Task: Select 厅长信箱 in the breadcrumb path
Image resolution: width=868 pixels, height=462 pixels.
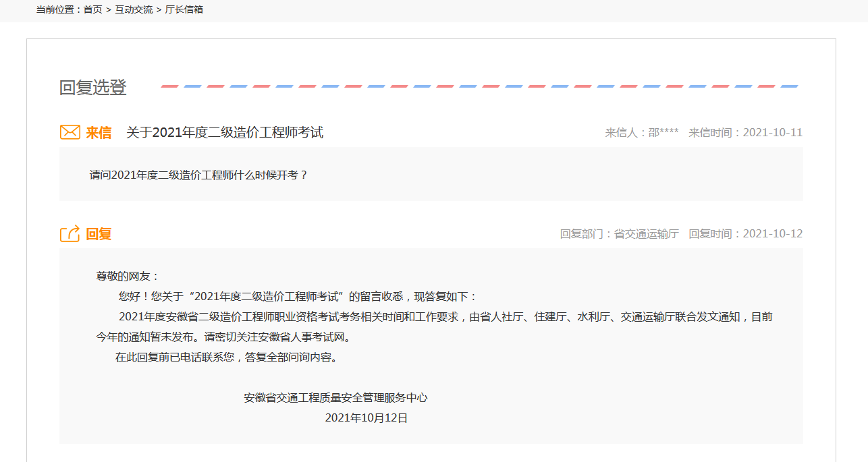Action: [184, 9]
